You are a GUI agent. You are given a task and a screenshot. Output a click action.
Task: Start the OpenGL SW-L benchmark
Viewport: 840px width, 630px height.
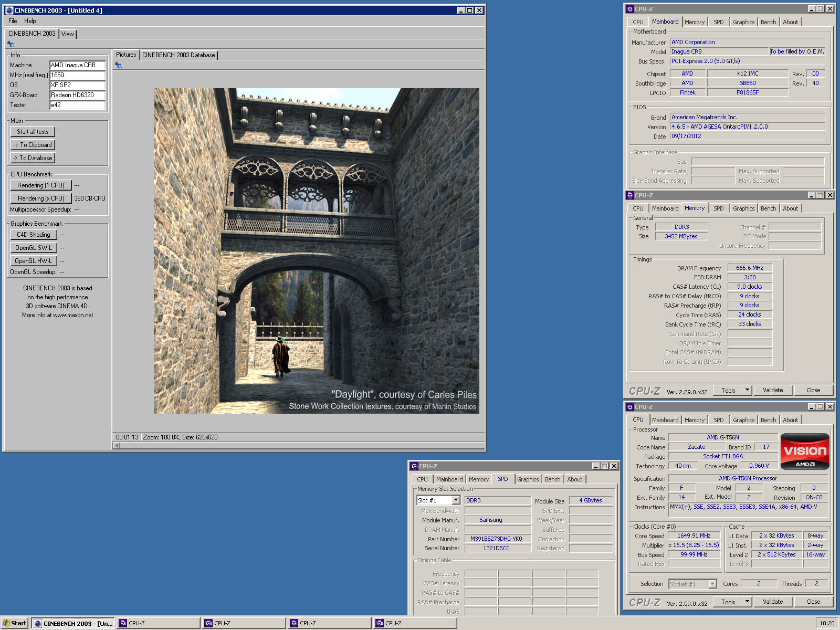point(34,248)
